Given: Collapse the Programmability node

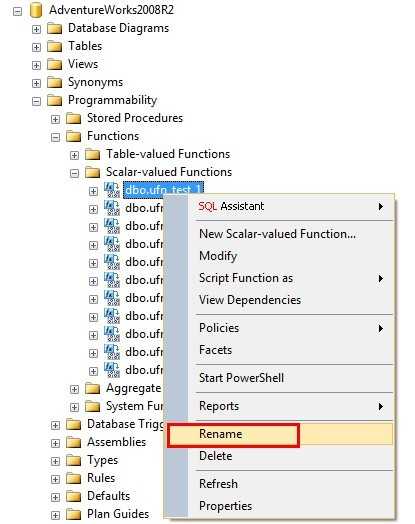Looking at the screenshot, I should coord(36,101).
